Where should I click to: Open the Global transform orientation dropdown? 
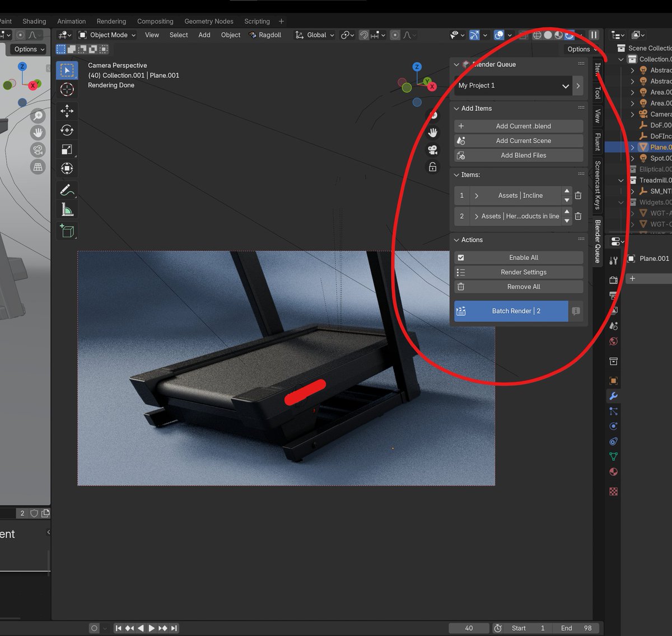pos(315,35)
